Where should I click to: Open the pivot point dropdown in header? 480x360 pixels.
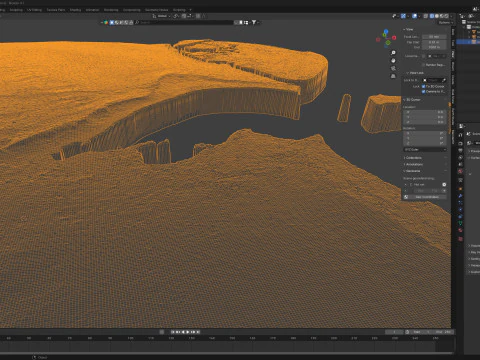(176, 16)
